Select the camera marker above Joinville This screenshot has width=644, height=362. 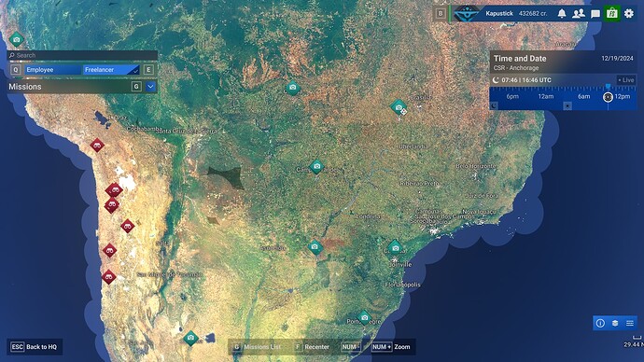395,247
